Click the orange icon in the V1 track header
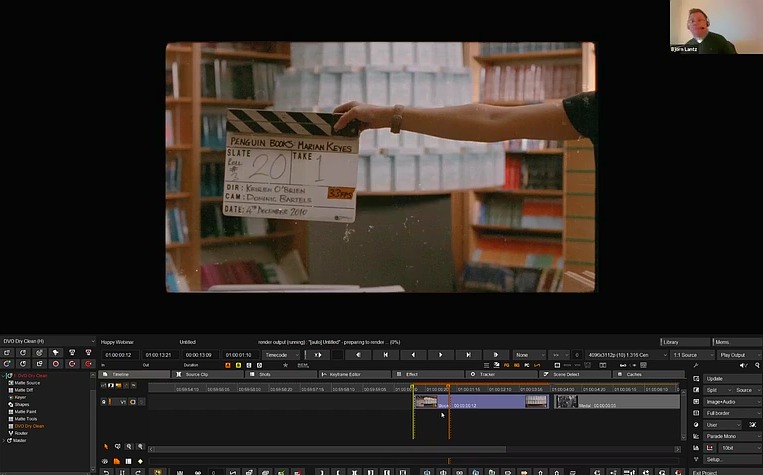 point(133,402)
